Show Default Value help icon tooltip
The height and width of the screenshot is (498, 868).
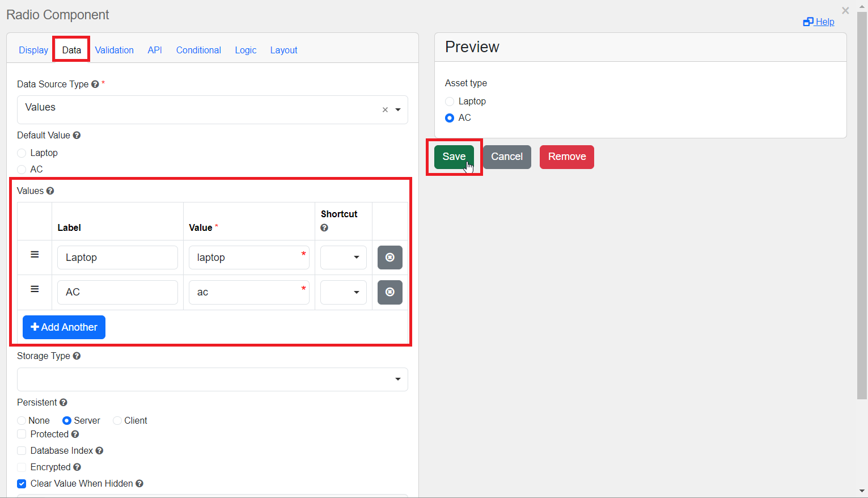click(x=77, y=135)
